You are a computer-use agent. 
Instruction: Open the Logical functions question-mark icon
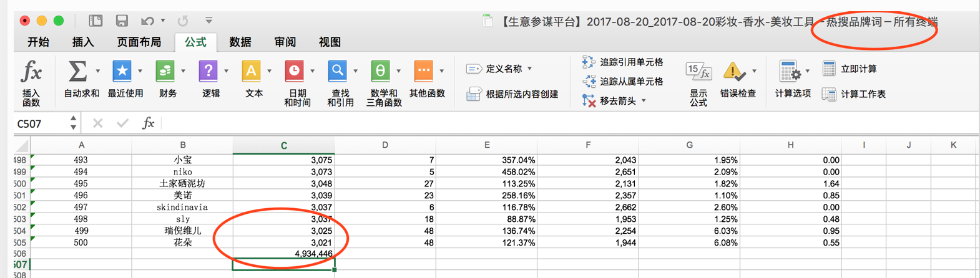point(208,71)
